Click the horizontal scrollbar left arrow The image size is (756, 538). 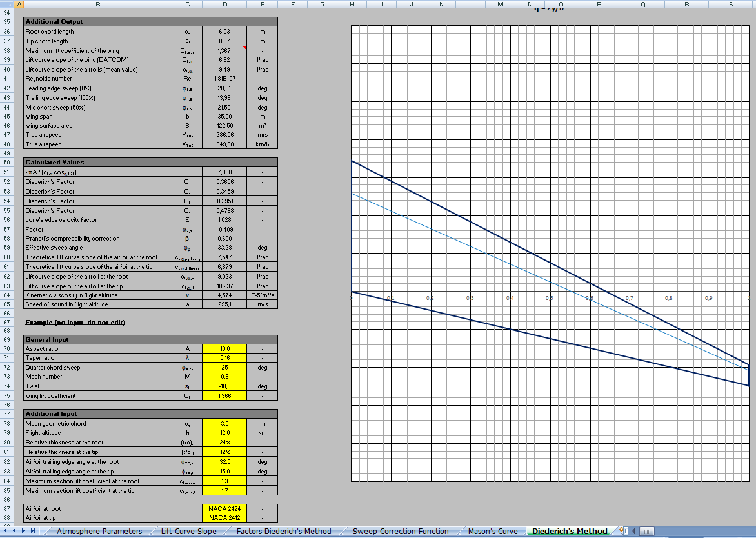coord(633,532)
